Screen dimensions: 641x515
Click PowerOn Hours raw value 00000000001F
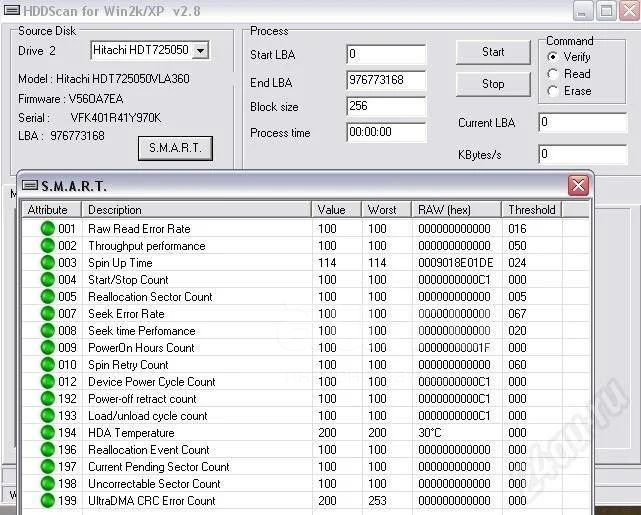point(454,348)
